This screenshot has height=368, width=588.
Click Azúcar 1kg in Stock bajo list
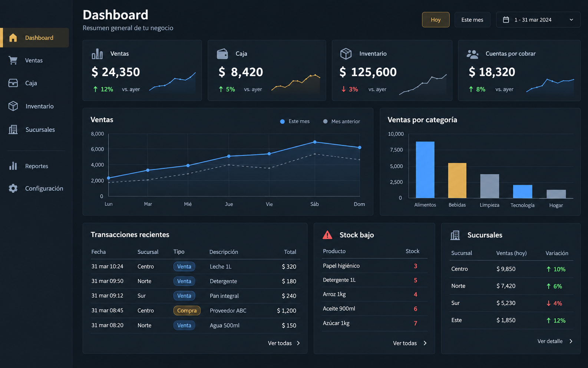click(x=336, y=323)
